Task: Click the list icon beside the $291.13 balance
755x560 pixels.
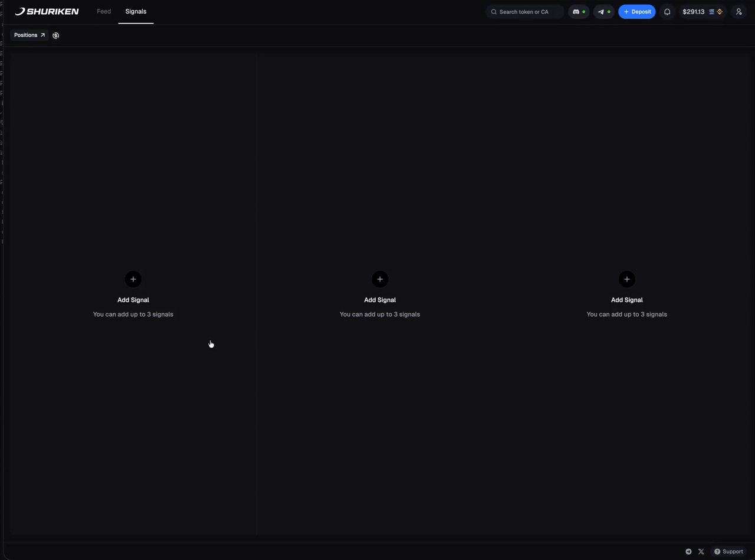Action: pyautogui.click(x=711, y=12)
